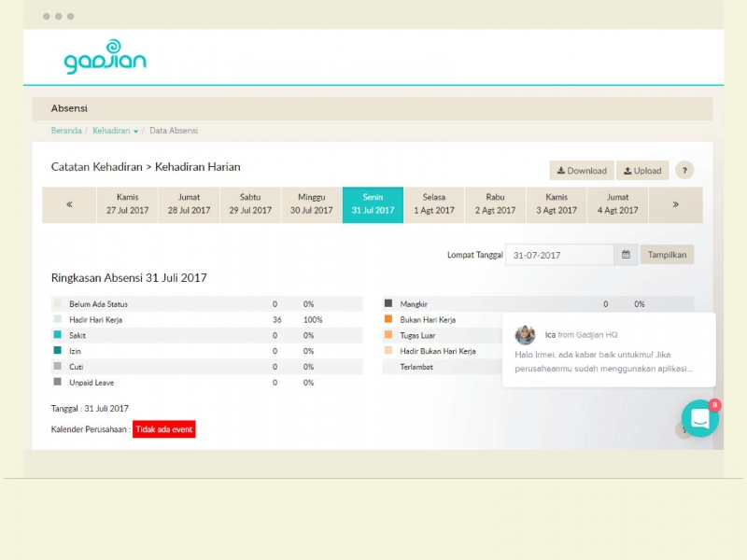Go to previous dates with « arrow
747x560 pixels.
coord(69,204)
